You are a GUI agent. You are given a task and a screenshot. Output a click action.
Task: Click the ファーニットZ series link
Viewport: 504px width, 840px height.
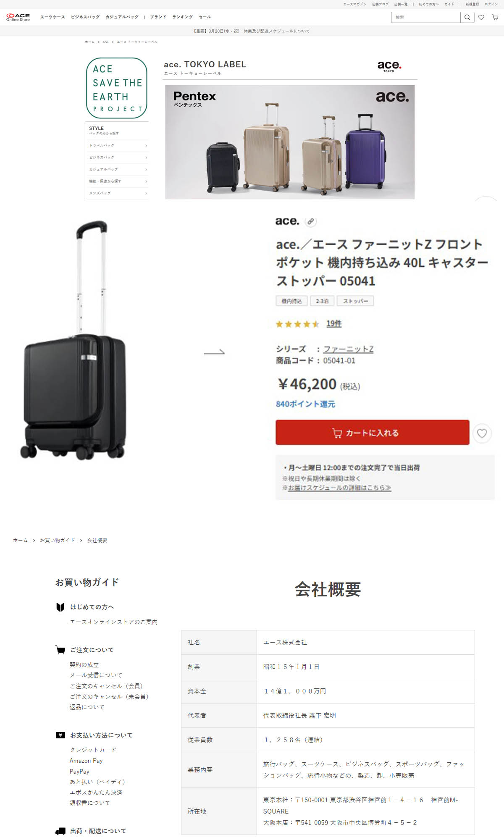click(348, 349)
